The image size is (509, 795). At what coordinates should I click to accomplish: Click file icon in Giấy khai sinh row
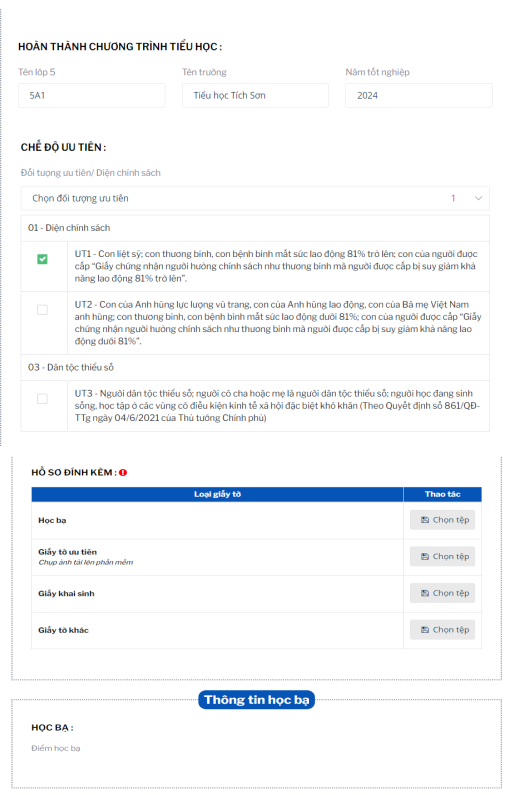point(425,593)
